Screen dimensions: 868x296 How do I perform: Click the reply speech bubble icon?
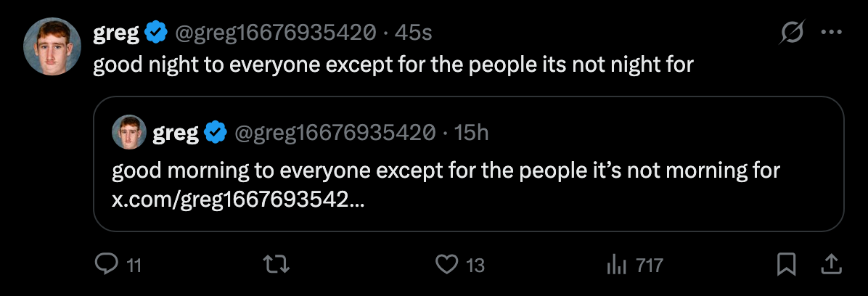click(x=106, y=266)
